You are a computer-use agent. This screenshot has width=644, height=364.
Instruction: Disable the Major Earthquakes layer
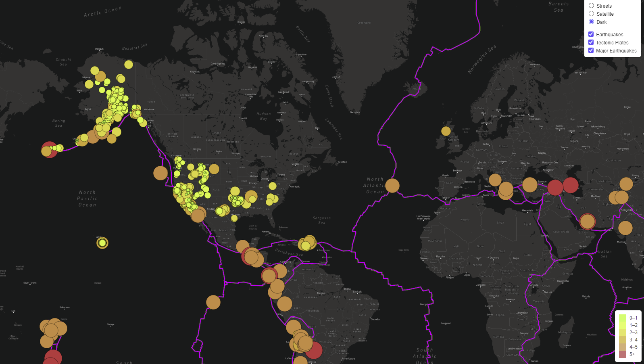click(x=591, y=50)
